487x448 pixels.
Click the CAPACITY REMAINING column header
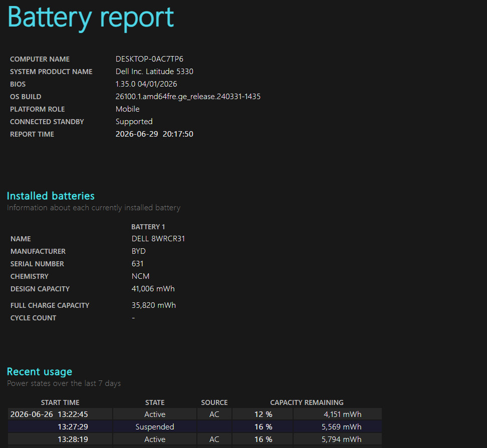[x=307, y=402]
